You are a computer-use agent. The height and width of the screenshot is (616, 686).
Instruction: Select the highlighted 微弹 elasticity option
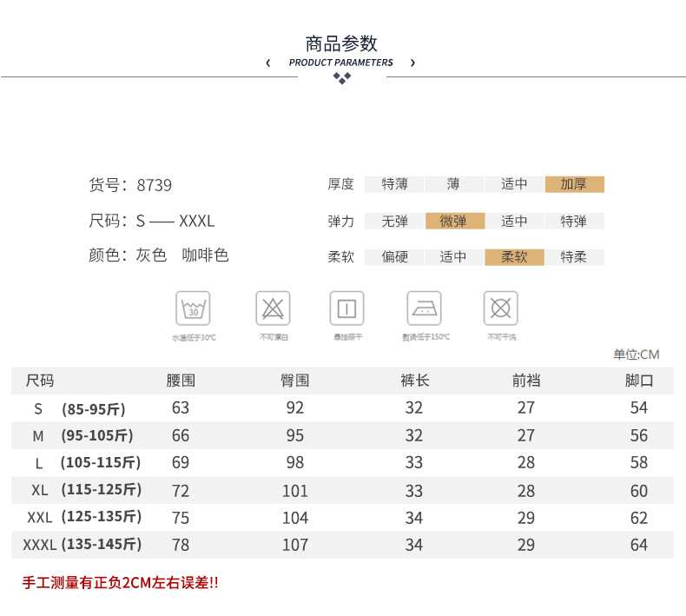pos(454,221)
